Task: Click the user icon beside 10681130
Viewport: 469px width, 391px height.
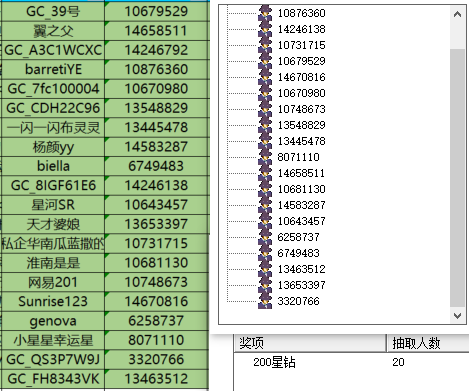Action: tap(265, 189)
